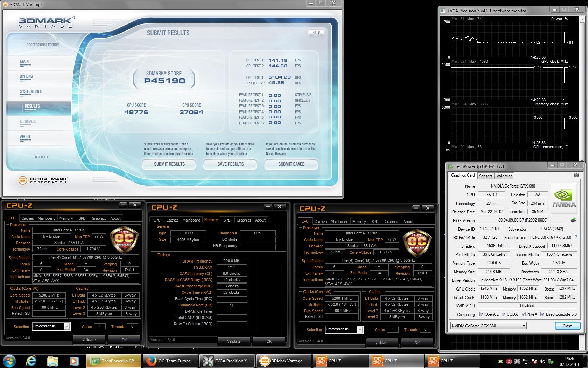Click the GPU-Z BIOS save chip icon
588x368 pixels.
click(573, 220)
